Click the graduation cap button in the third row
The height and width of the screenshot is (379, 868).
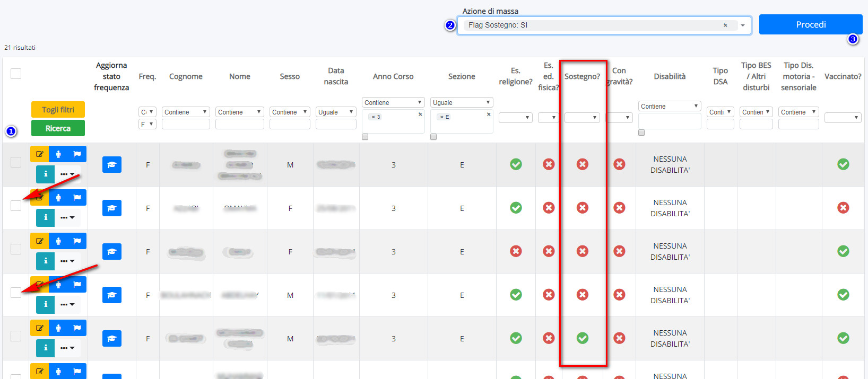[112, 252]
